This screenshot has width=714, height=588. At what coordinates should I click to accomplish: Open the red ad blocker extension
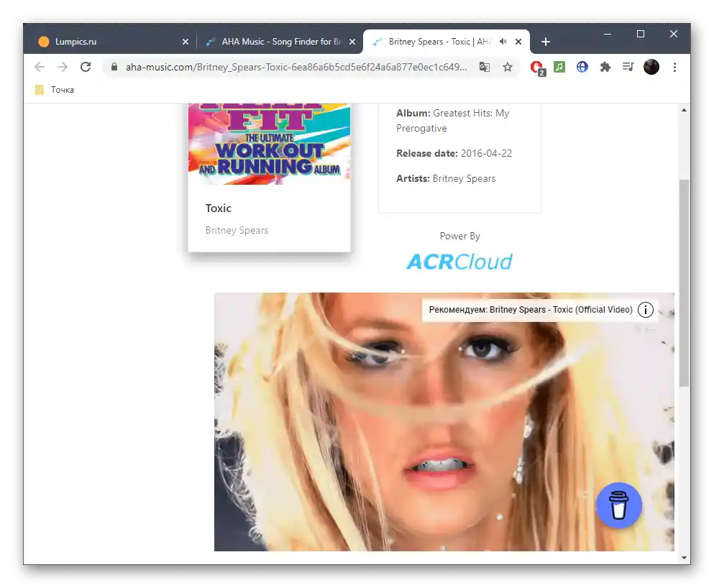tap(537, 68)
